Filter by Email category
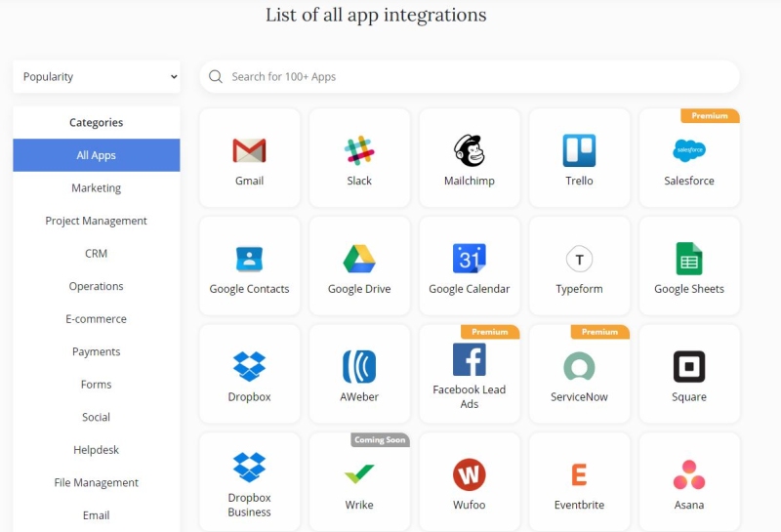The image size is (781, 532). pyautogui.click(x=97, y=515)
